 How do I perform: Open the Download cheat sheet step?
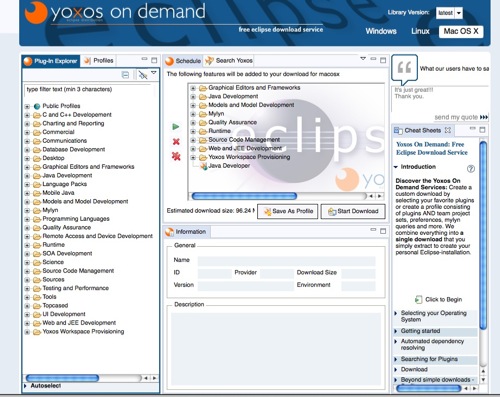pyautogui.click(x=414, y=369)
